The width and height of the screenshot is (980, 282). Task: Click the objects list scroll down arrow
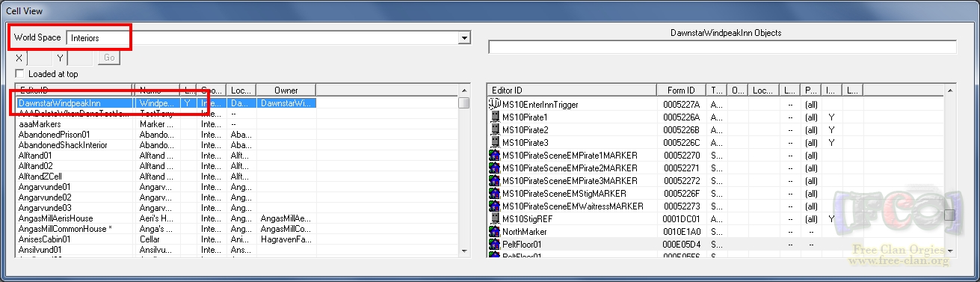point(950,251)
